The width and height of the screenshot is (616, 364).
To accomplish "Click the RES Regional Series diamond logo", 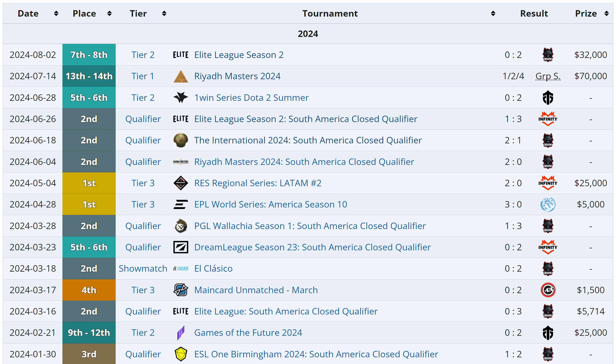I will pos(181,183).
